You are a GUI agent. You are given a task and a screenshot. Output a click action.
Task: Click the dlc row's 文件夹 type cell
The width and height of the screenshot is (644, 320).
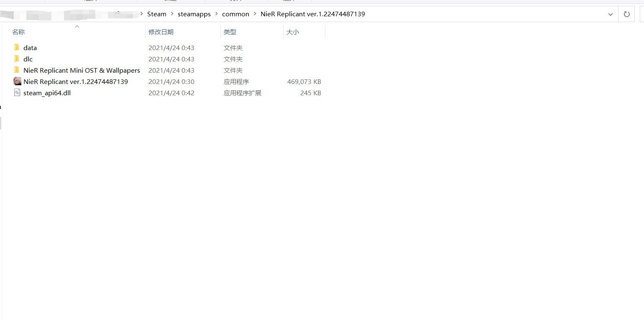pyautogui.click(x=233, y=59)
